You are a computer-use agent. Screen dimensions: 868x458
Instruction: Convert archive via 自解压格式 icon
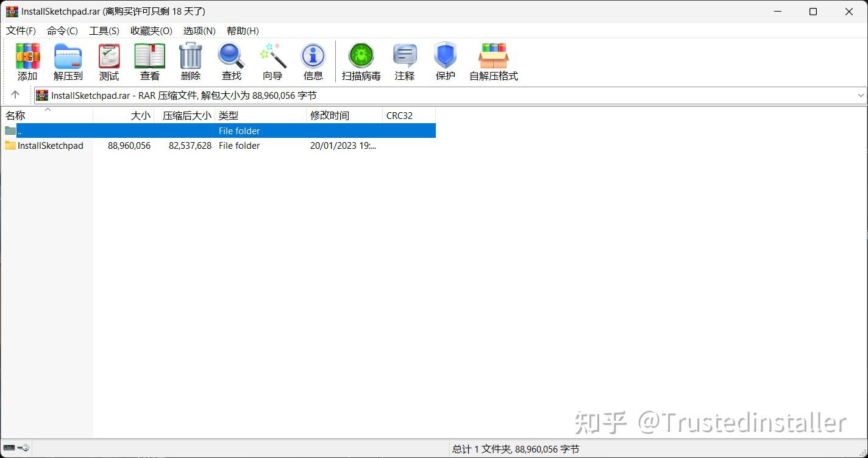493,61
